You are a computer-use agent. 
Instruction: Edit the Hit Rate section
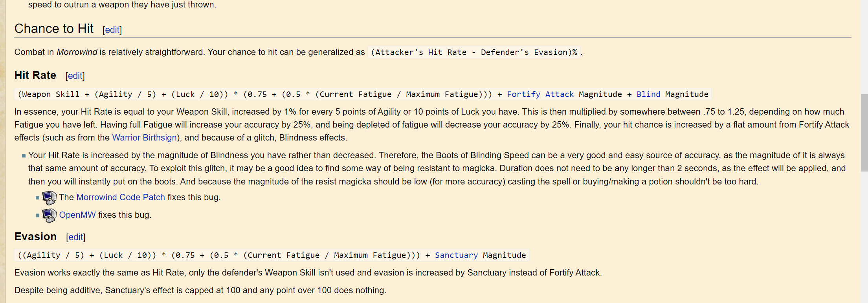pos(75,76)
